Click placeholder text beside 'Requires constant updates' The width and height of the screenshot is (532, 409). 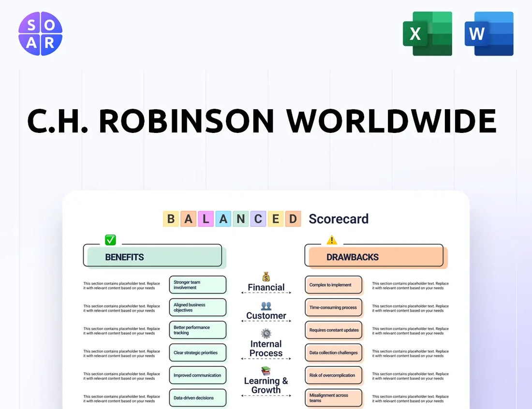click(410, 331)
